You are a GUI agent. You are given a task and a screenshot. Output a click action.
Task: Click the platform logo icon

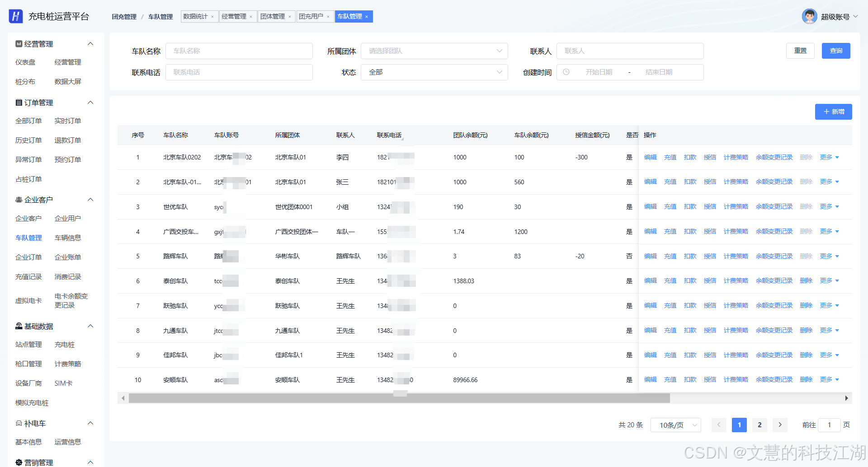pyautogui.click(x=16, y=16)
